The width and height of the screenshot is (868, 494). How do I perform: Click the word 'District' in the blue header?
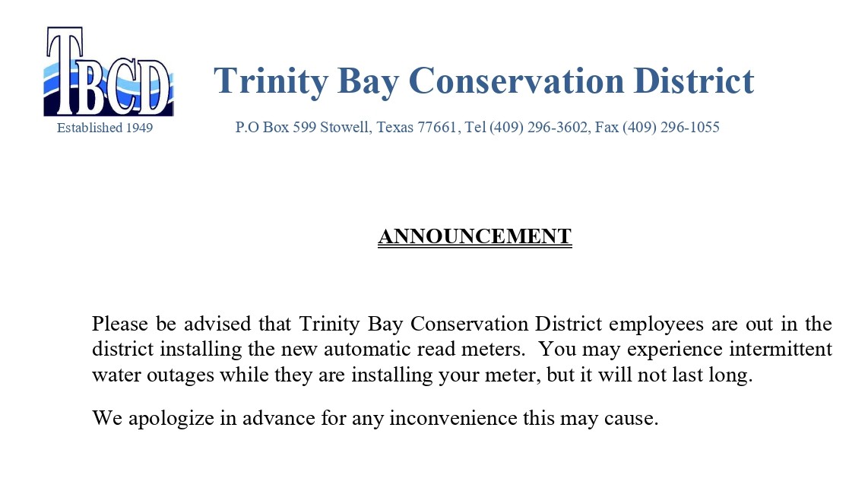[x=694, y=81]
